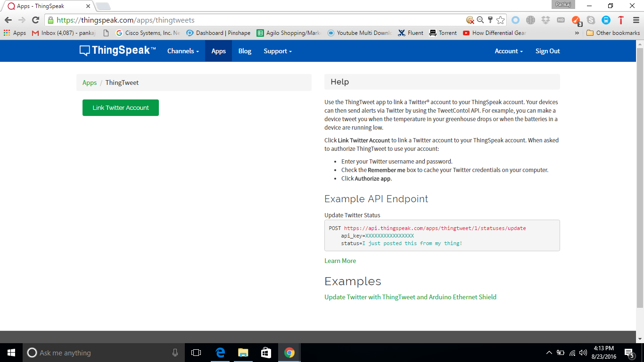
Task: Open the Youtube Multi Download bookmark
Action: pyautogui.click(x=359, y=33)
